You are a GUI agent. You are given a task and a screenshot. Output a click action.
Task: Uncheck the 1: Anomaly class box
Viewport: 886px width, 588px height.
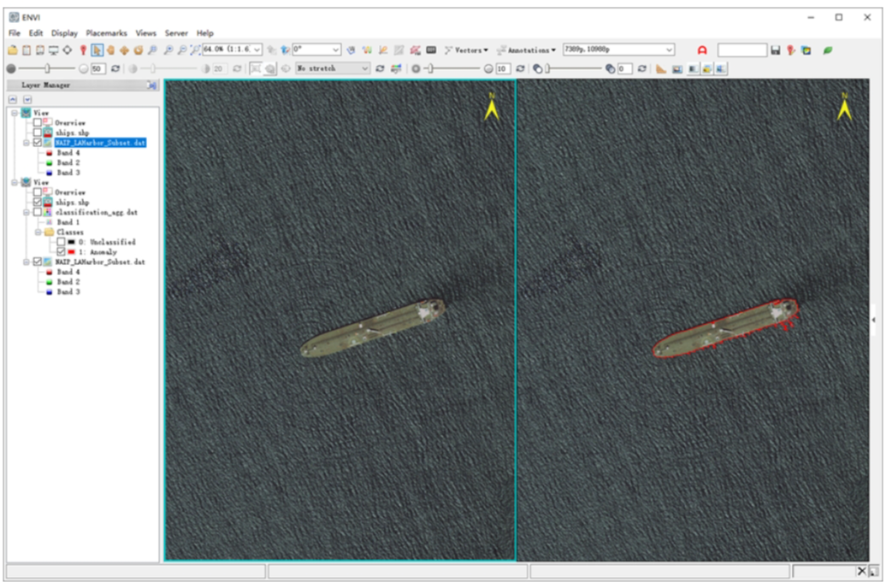click(x=61, y=252)
